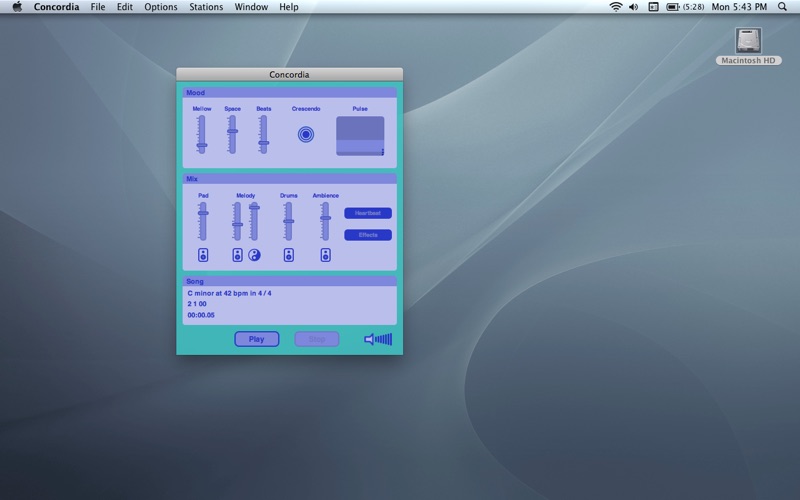Mute the Ambience channel speaker icon
The width and height of the screenshot is (800, 500).
(x=326, y=255)
